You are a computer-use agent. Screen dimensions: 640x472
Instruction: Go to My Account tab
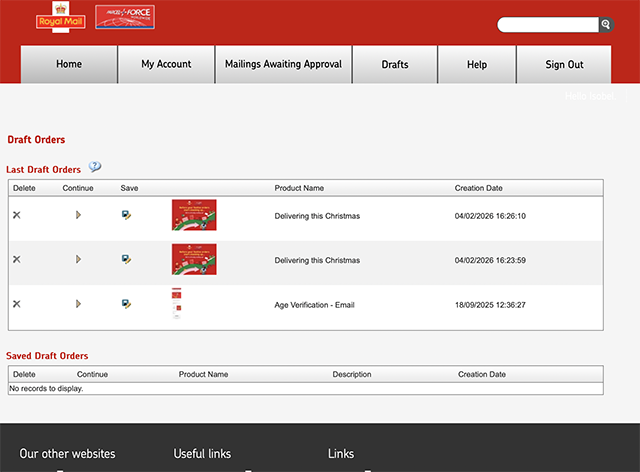[165, 65]
